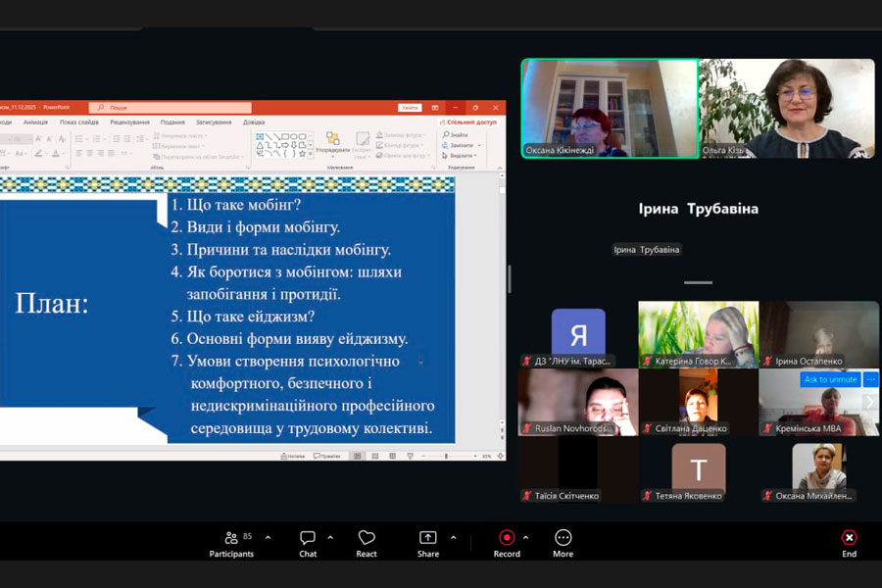Screen dimensions: 882x588
Task: Click Clear formatting icon in ribbon
Action: [62, 138]
